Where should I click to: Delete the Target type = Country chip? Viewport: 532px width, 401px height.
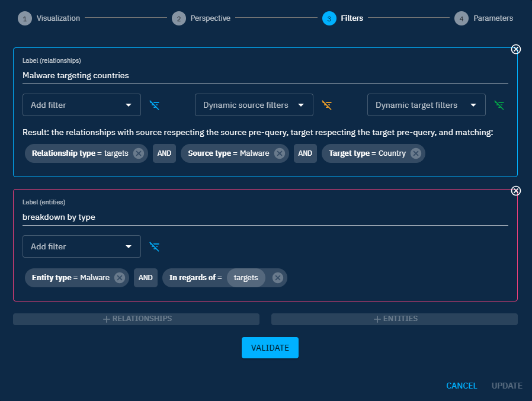416,153
